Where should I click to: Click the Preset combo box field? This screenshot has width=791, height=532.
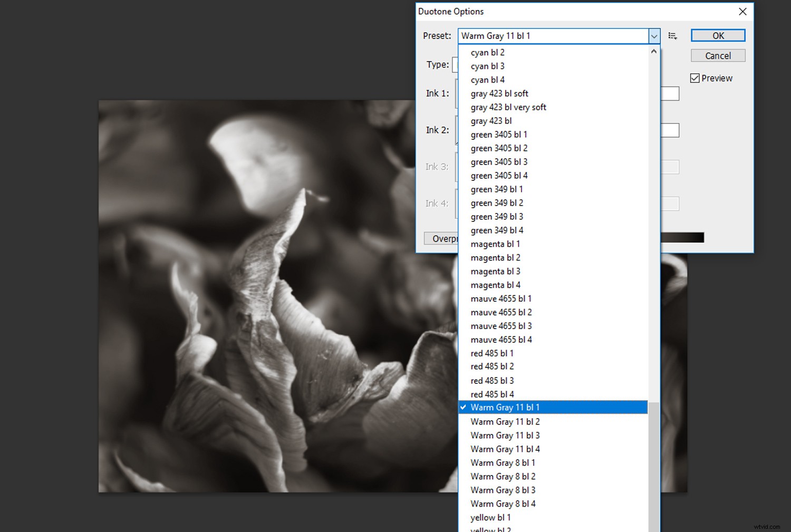[554, 35]
